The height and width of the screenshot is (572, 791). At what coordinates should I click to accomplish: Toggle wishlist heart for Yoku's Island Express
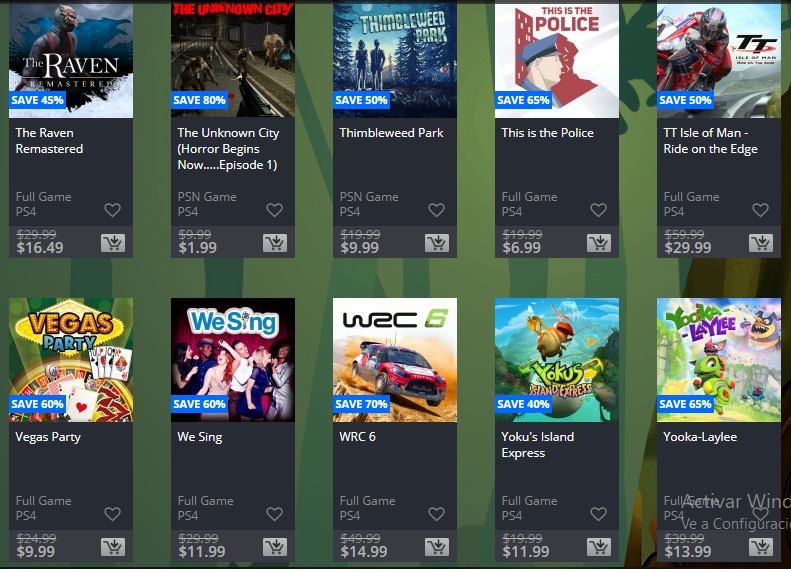598,514
